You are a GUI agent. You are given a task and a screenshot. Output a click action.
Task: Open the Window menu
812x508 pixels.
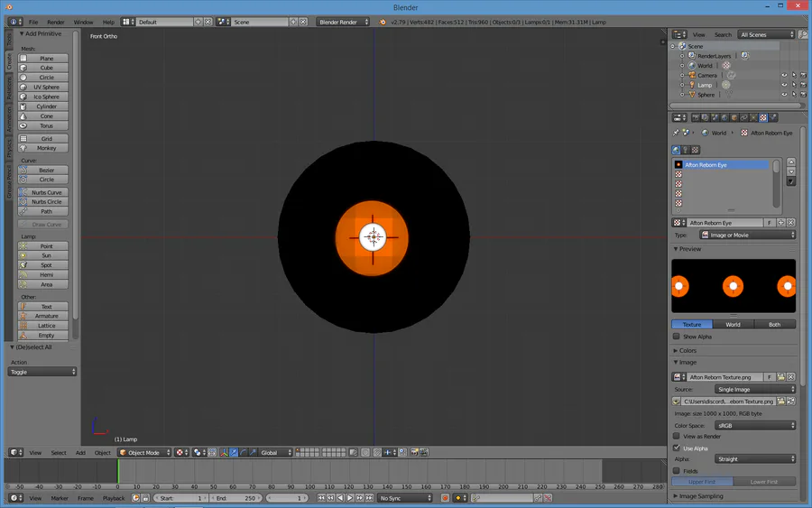coord(83,23)
